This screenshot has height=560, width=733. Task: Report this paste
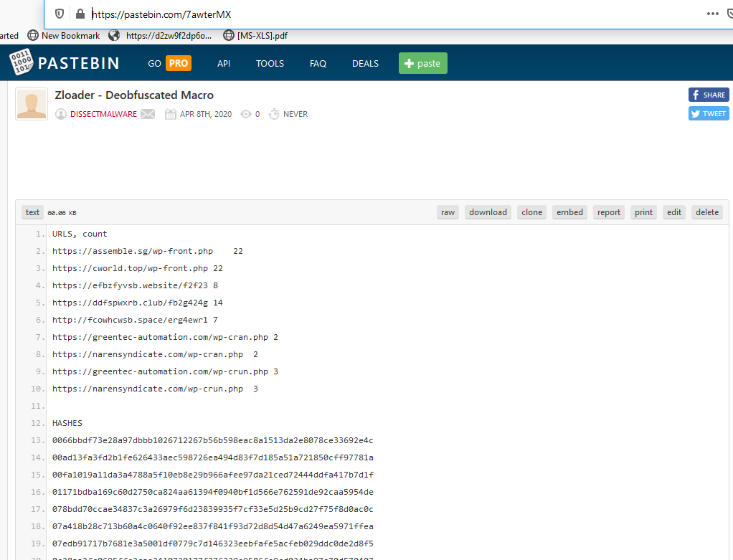609,212
